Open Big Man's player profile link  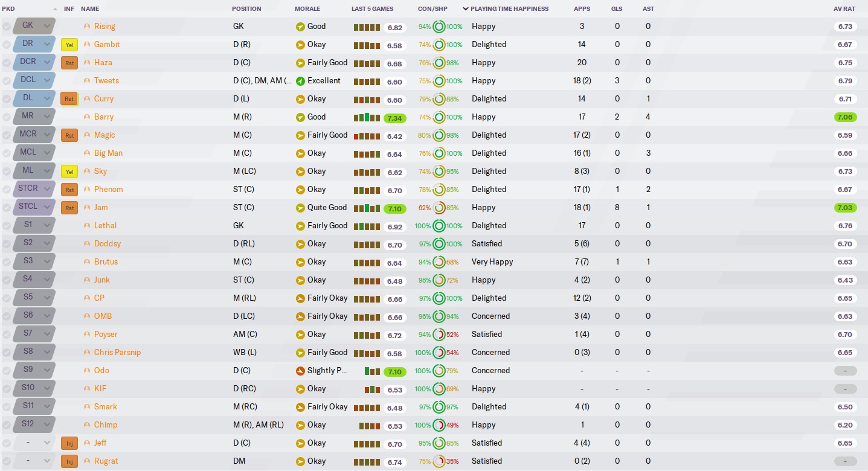pos(108,153)
